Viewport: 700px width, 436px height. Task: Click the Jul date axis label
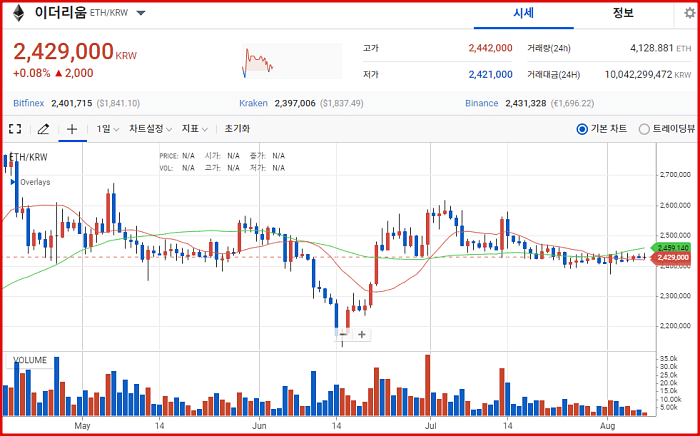coord(430,426)
